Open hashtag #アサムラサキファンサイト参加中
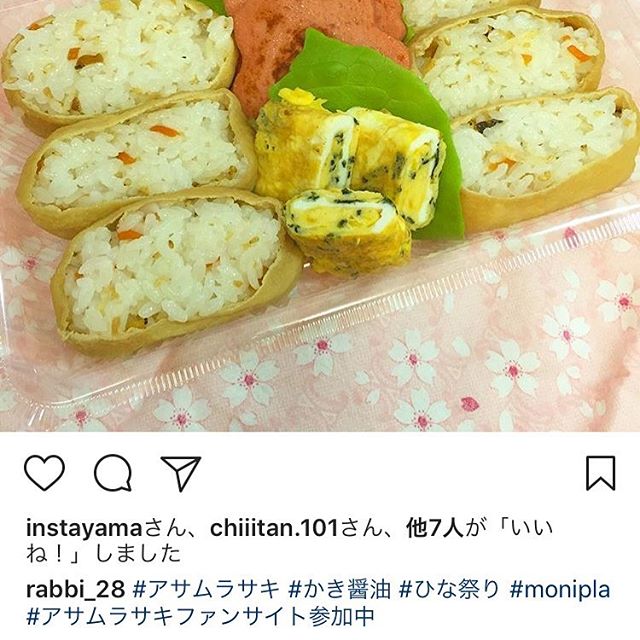The height and width of the screenshot is (640, 640). pyautogui.click(x=200, y=616)
